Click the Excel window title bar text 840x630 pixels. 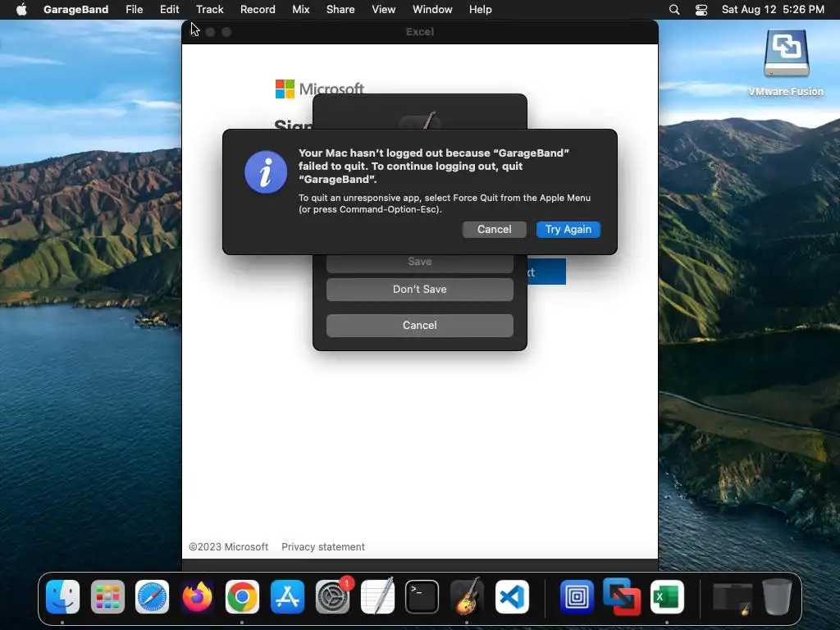point(419,32)
